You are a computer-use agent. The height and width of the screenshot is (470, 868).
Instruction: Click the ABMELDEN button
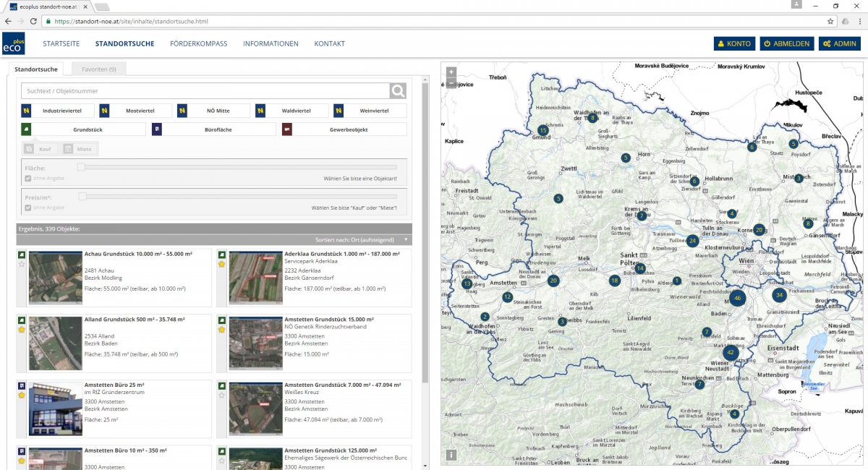(787, 44)
